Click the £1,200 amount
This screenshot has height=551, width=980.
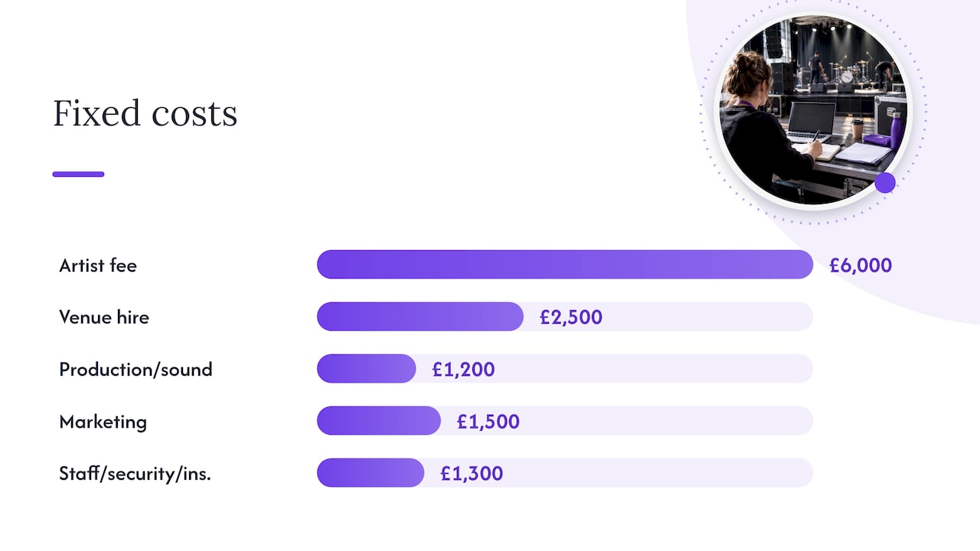point(463,370)
